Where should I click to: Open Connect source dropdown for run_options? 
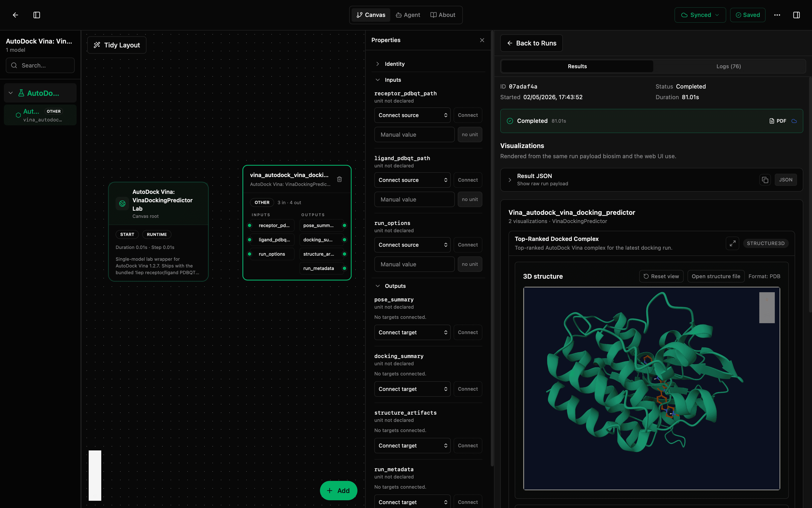pos(412,245)
